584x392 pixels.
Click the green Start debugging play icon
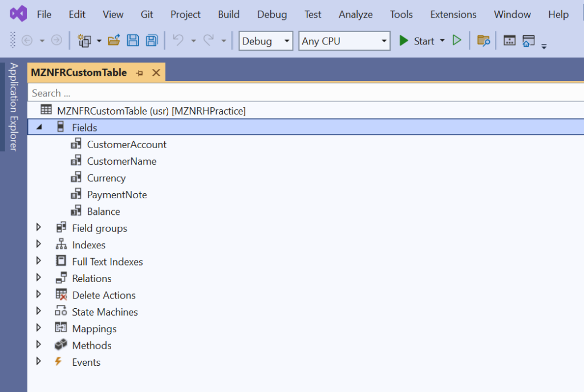point(404,40)
